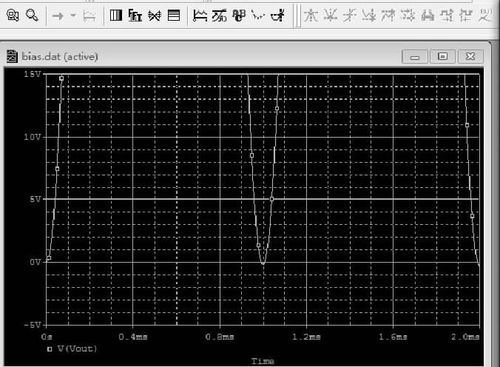Click the Toggle Cursor icon

point(277,15)
